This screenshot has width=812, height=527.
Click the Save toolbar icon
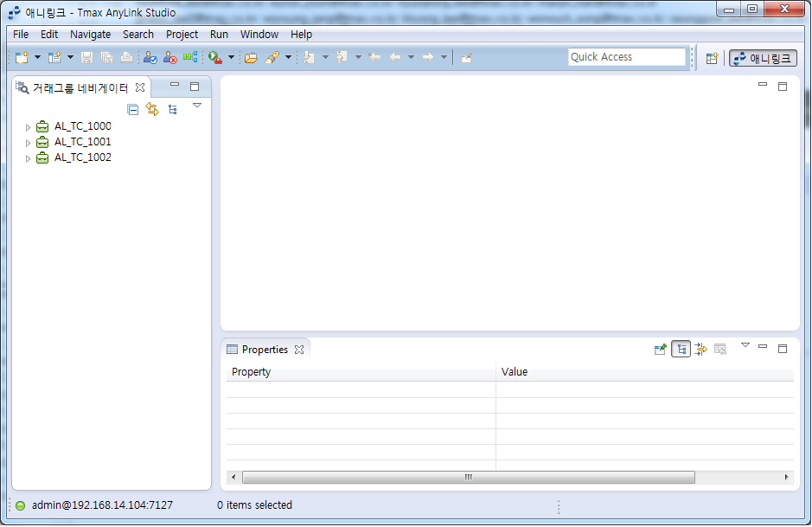pos(86,58)
